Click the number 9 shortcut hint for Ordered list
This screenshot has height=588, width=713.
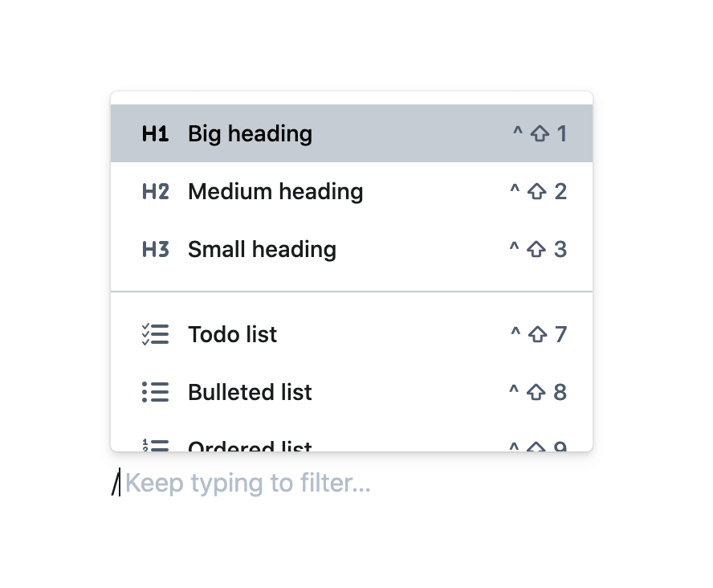[x=560, y=447]
